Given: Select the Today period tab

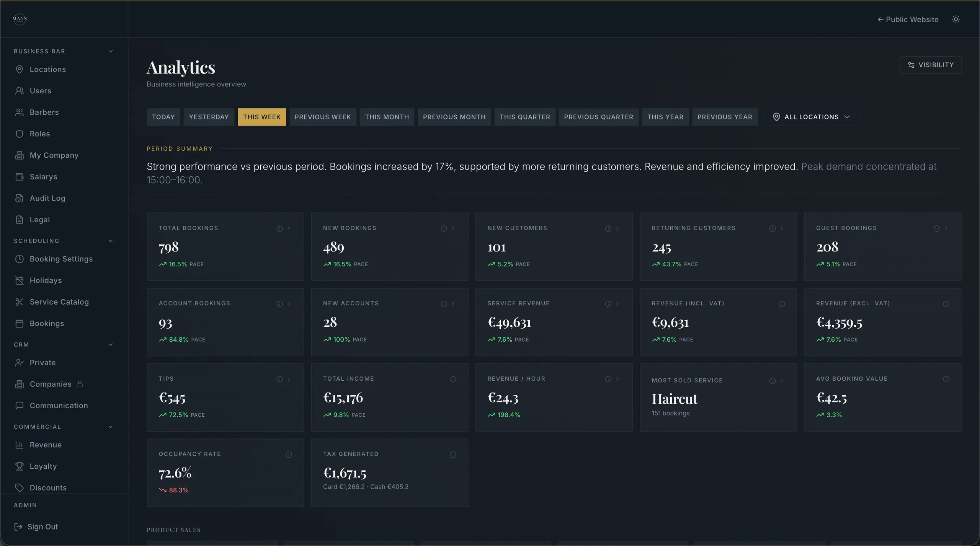Looking at the screenshot, I should click(x=163, y=117).
